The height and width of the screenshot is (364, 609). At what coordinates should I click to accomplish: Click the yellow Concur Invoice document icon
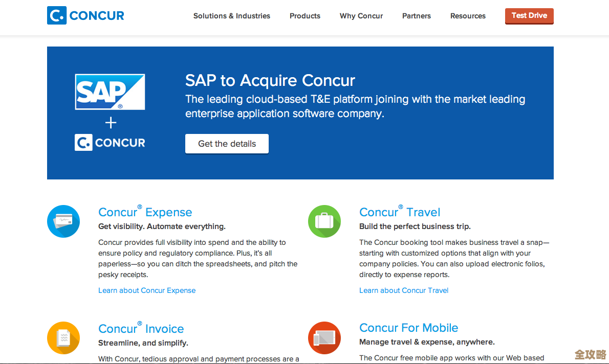[63, 338]
